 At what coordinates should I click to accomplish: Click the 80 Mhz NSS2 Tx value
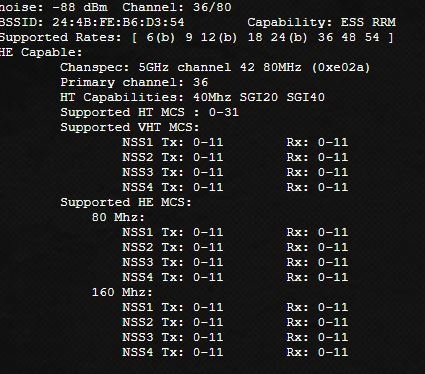[208, 247]
